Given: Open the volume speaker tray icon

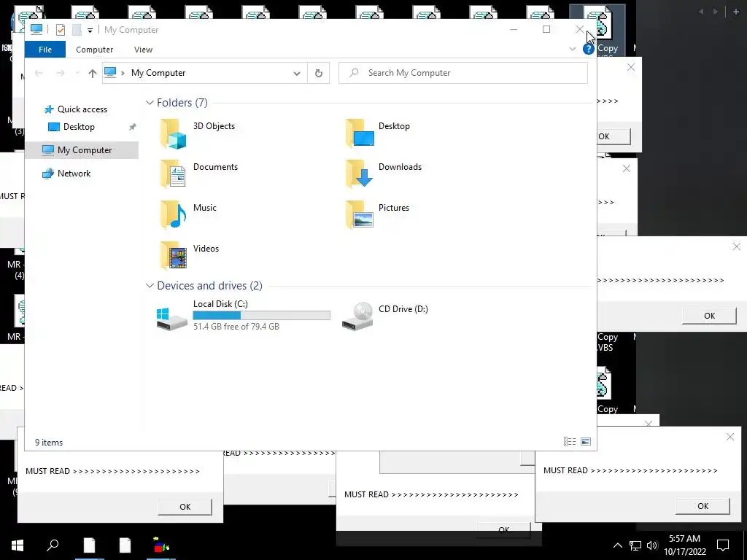Looking at the screenshot, I should click(x=652, y=545).
